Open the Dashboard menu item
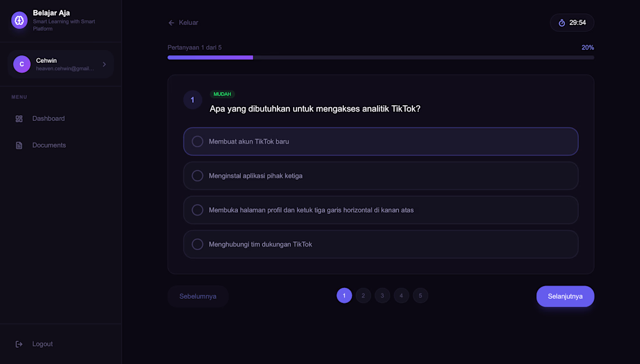Screen dimensions: 640x364 [48, 119]
